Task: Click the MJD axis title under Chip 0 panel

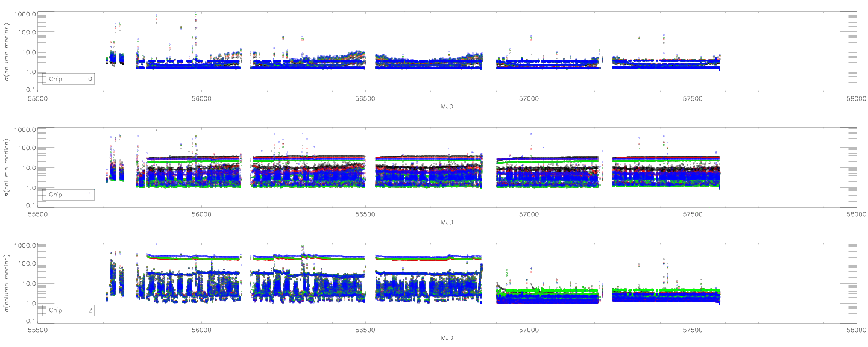Action: tap(447, 107)
